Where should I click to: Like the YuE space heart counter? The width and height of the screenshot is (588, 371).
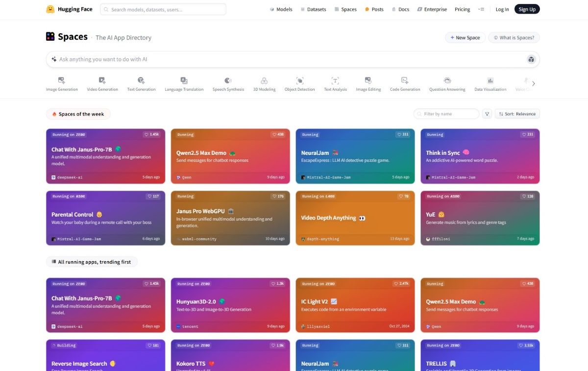tap(527, 196)
